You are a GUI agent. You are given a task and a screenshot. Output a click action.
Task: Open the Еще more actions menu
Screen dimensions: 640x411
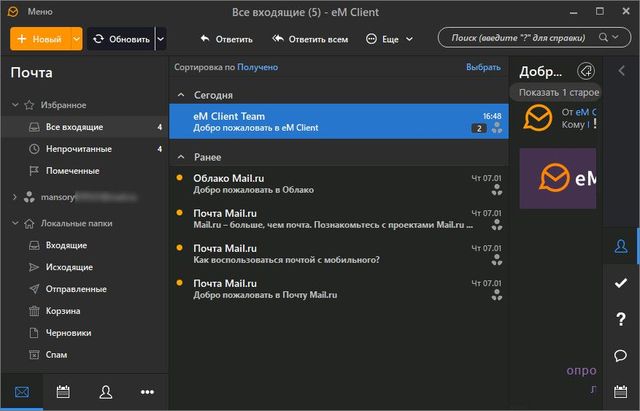pos(390,39)
